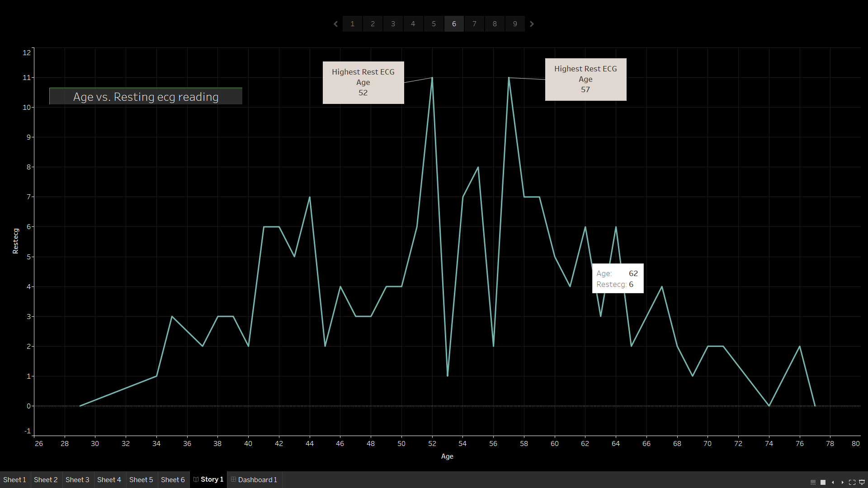
Task: Click right chevron to advance story points
Action: pyautogui.click(x=532, y=23)
